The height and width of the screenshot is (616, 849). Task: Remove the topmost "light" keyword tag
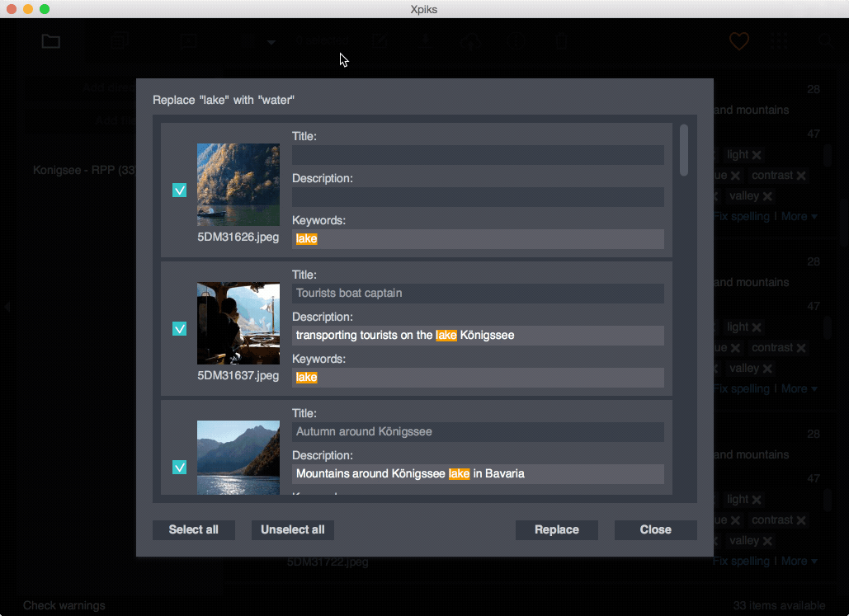(x=757, y=155)
